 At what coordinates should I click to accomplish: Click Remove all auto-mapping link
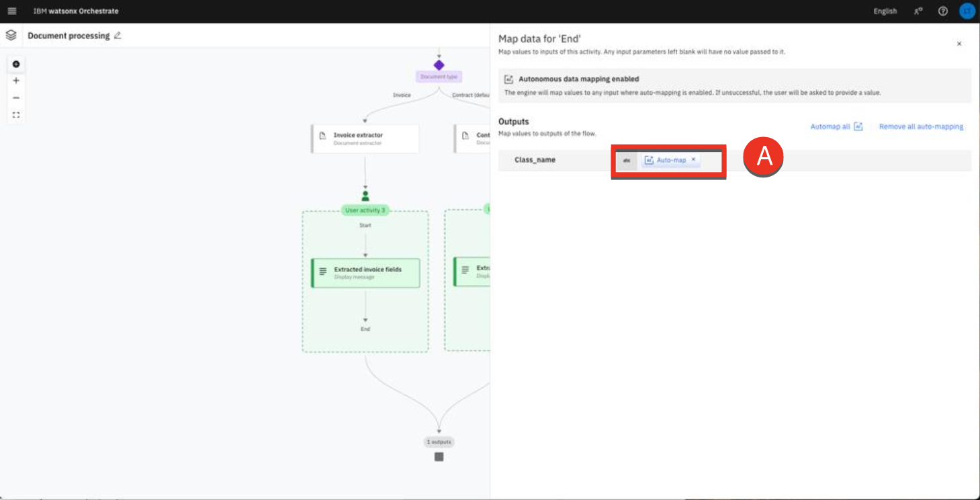pos(921,126)
